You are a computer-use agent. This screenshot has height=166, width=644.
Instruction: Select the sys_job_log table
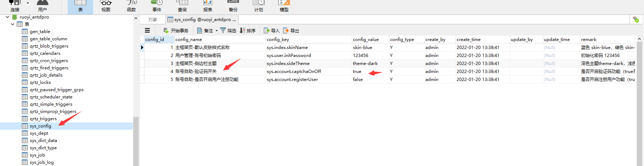pos(42,162)
